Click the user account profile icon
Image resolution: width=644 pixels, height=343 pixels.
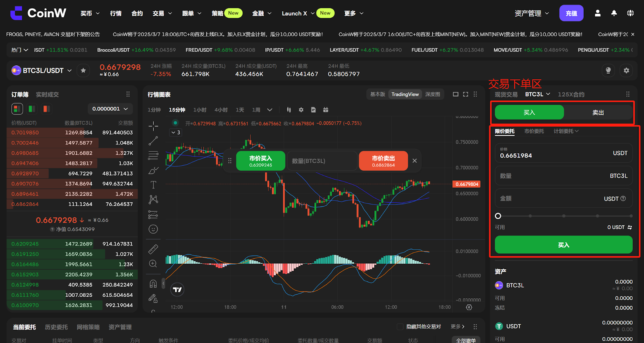coord(598,13)
